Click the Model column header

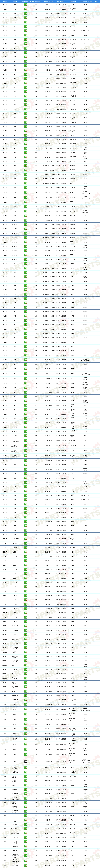[15, 1]
